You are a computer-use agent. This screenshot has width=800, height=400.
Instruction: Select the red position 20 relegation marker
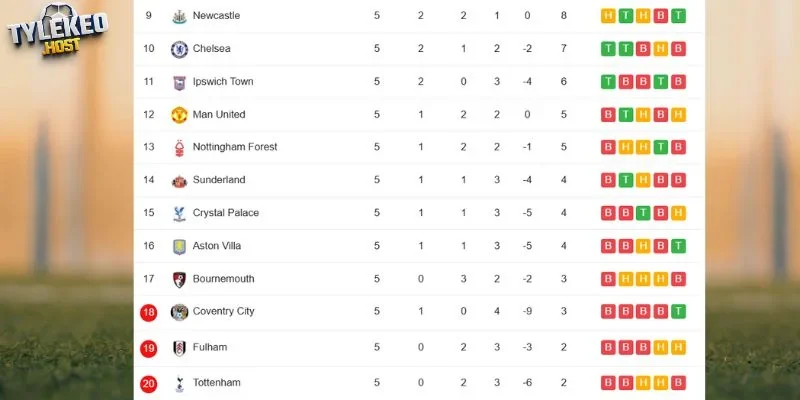point(148,384)
